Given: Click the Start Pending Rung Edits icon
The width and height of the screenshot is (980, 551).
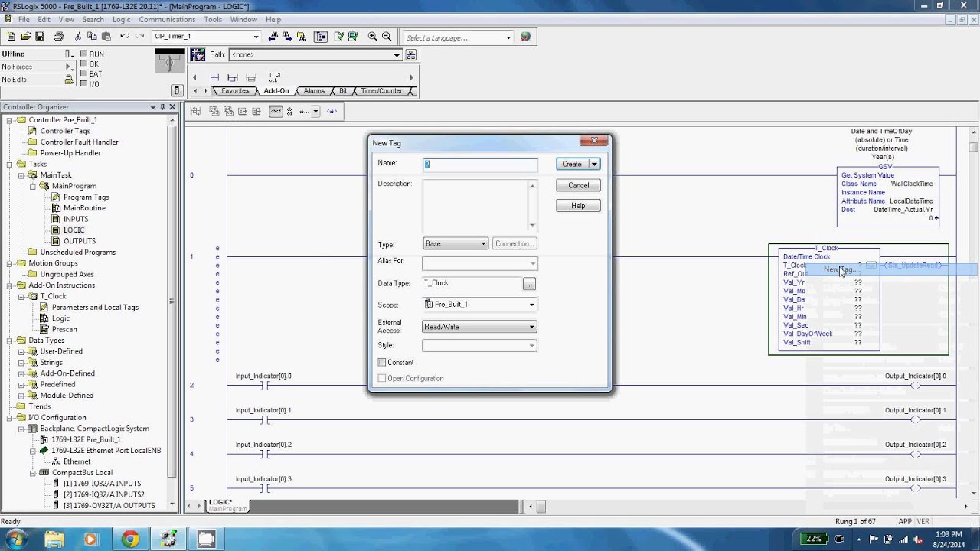Looking at the screenshot, I should (195, 111).
